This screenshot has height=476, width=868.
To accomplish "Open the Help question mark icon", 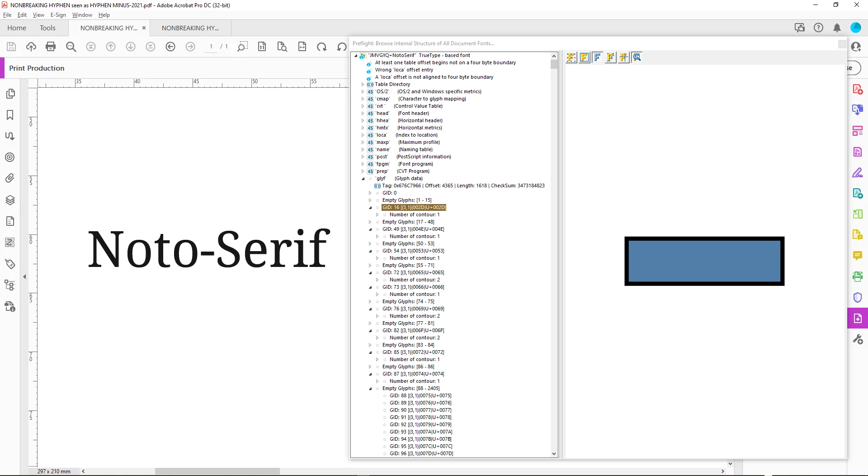I will [818, 28].
